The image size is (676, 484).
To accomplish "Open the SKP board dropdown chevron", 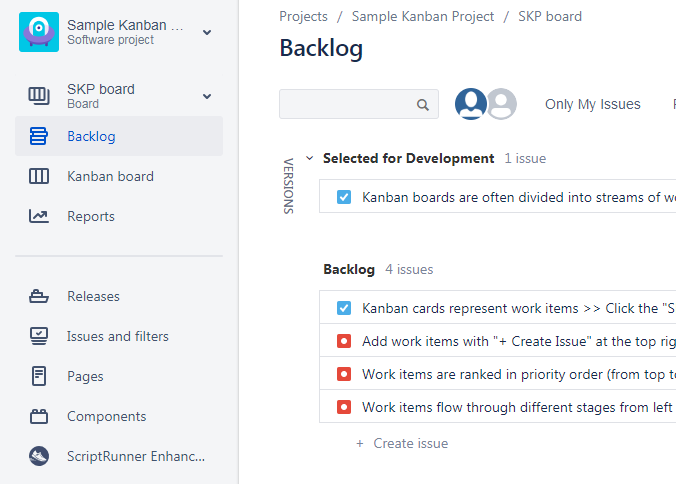I will [207, 96].
